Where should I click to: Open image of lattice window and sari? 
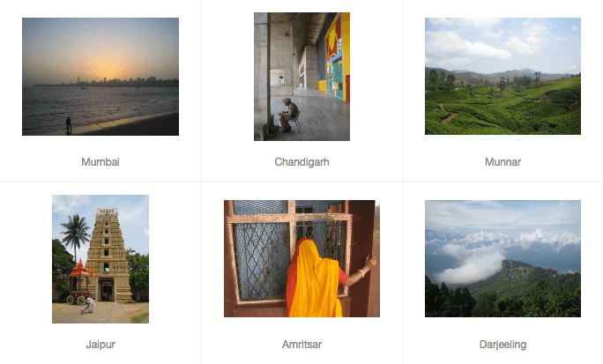coord(301,259)
